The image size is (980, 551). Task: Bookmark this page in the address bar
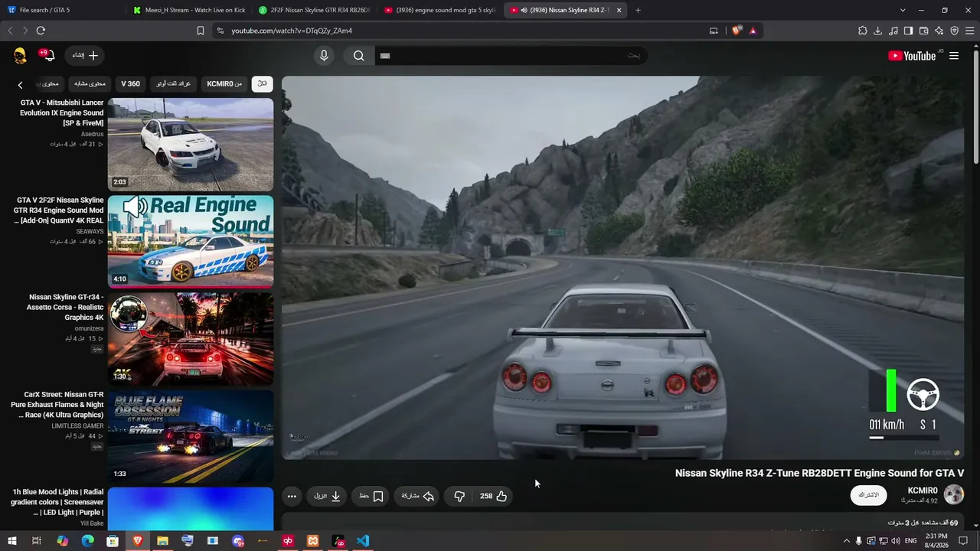tap(201, 31)
